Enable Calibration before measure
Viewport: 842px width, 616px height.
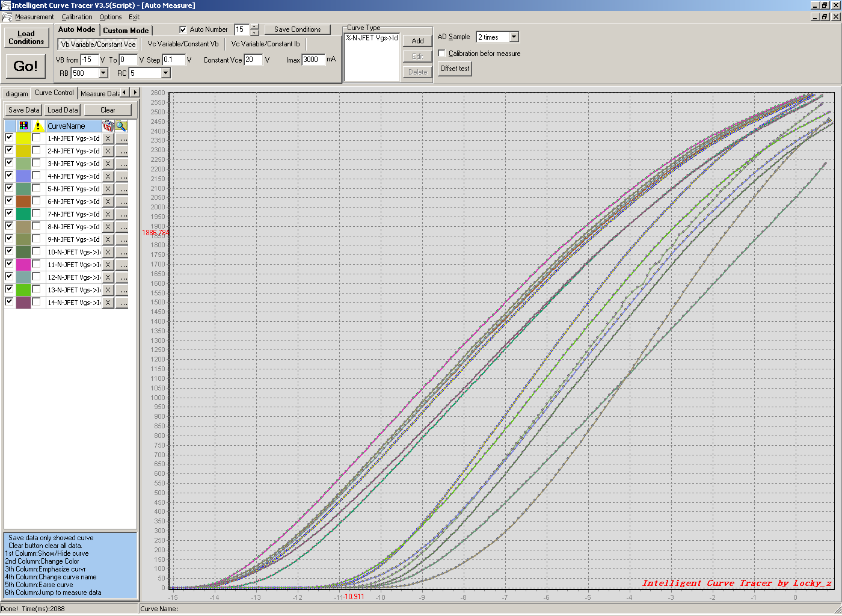(442, 54)
